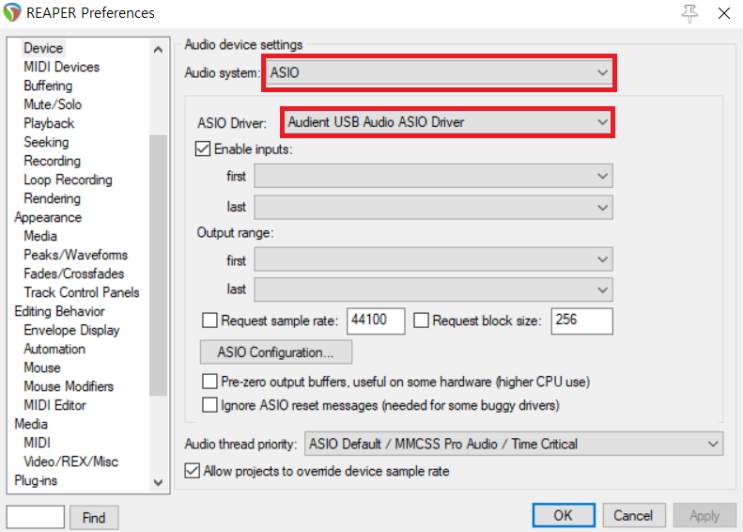Select Envelope Display in the preferences tree
Image resolution: width=743 pixels, height=532 pixels.
point(72,330)
